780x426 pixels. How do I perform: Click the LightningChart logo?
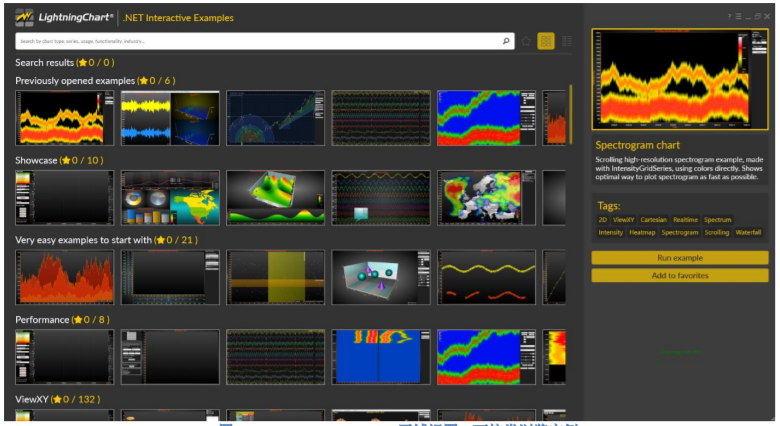point(64,17)
